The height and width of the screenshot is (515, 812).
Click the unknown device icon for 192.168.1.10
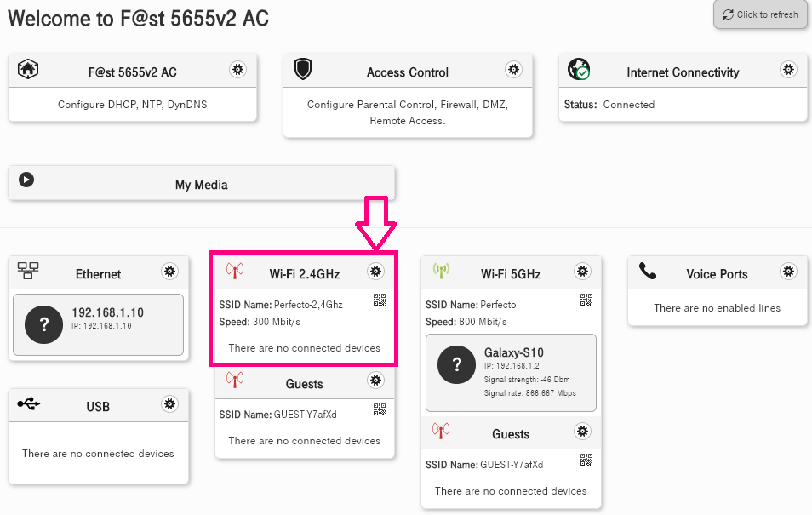[x=44, y=325]
